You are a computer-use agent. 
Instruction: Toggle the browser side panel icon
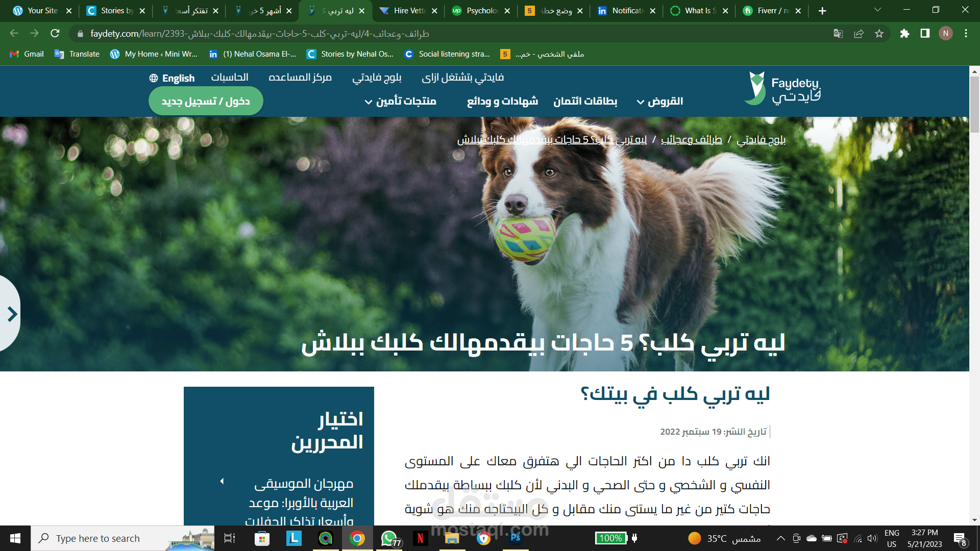point(925,34)
